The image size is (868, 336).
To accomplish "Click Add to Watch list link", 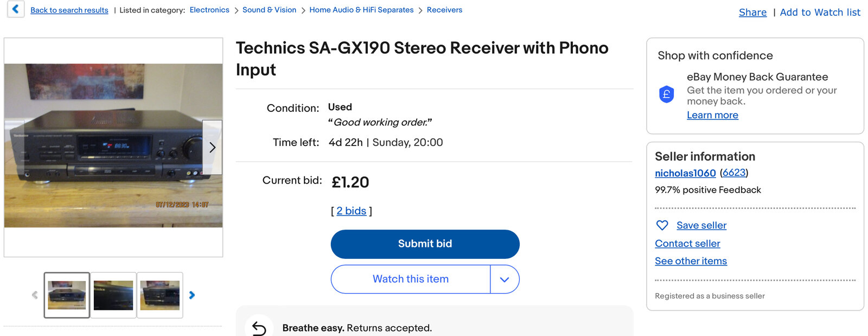I will click(x=820, y=12).
